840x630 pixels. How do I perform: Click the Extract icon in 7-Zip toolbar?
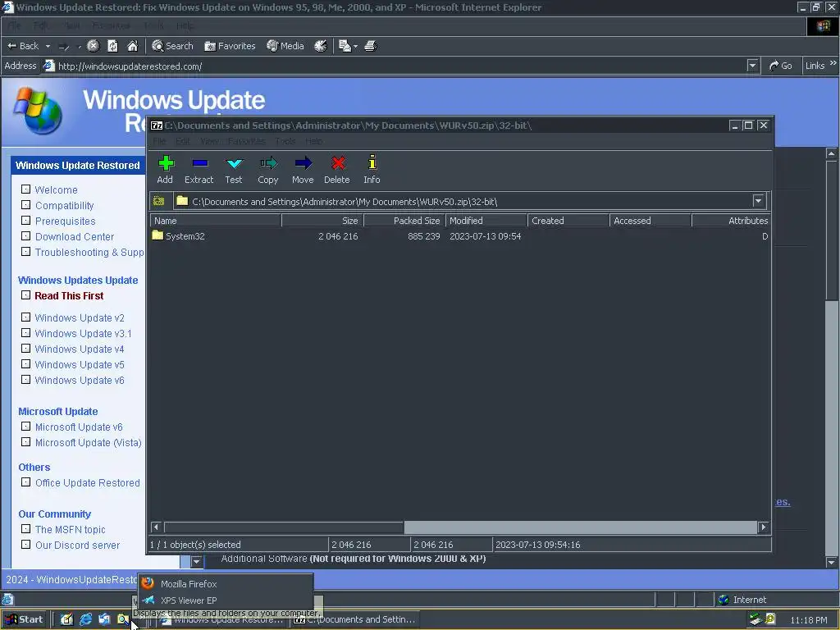click(199, 163)
